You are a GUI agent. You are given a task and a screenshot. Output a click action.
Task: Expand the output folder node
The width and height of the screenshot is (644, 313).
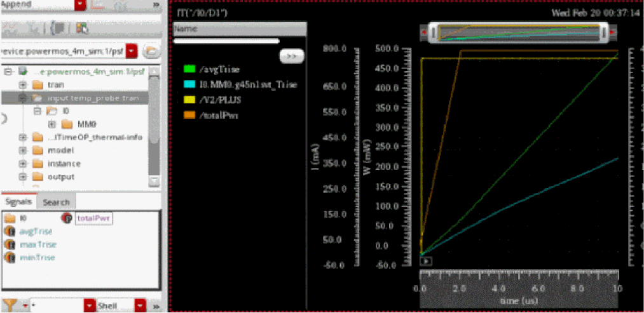[x=23, y=176]
